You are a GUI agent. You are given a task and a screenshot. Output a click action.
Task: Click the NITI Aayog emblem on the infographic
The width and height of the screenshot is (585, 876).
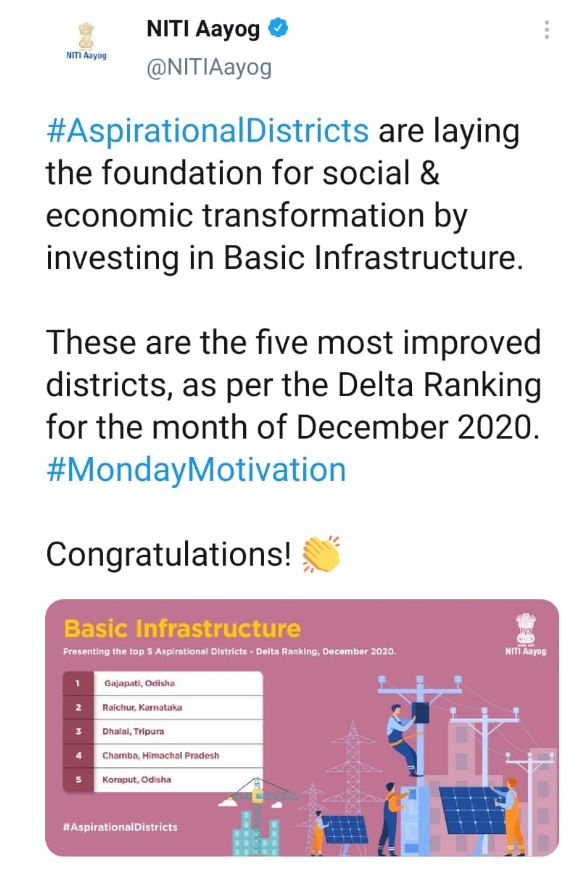click(524, 636)
